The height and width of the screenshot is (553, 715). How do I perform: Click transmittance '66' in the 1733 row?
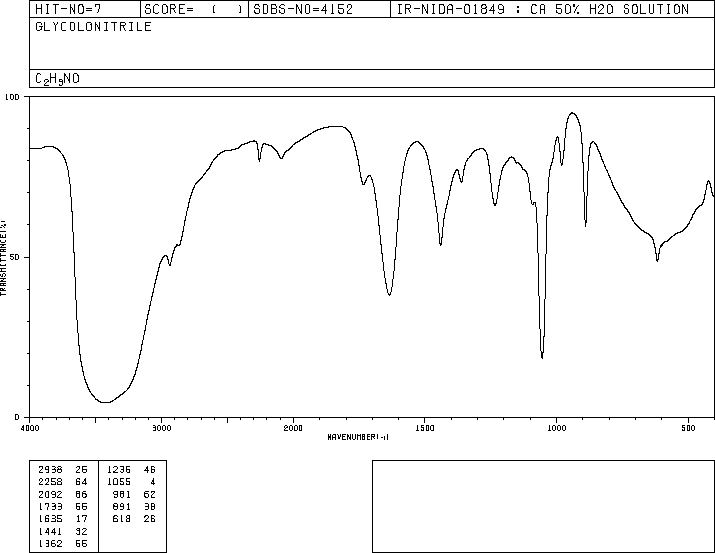tap(81, 506)
